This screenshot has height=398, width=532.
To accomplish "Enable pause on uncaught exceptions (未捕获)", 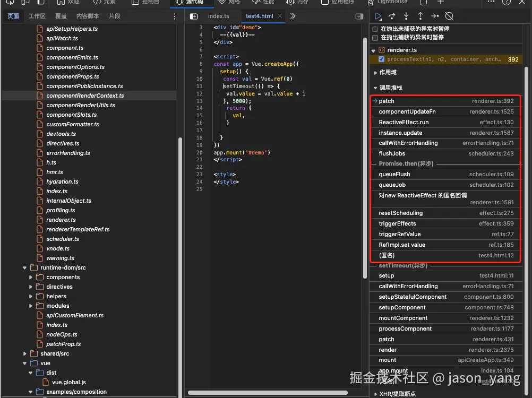I will point(375,29).
